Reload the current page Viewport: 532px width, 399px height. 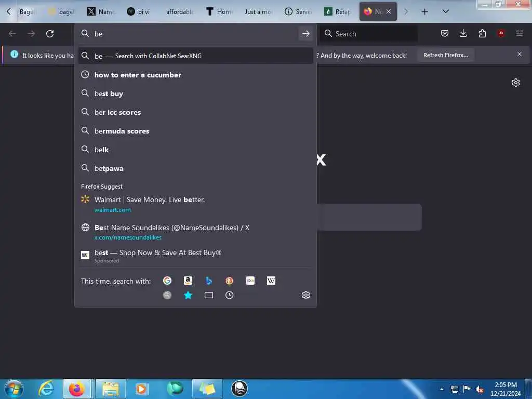50,34
